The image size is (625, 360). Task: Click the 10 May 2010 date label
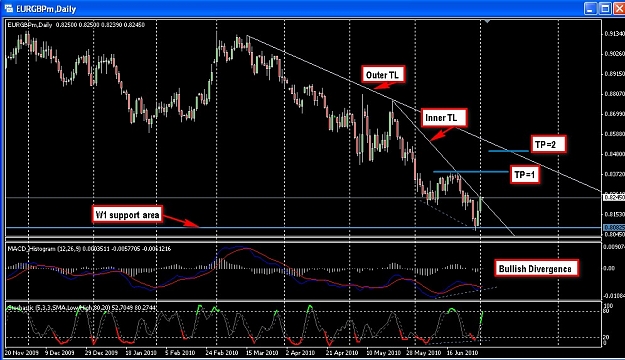point(383,353)
